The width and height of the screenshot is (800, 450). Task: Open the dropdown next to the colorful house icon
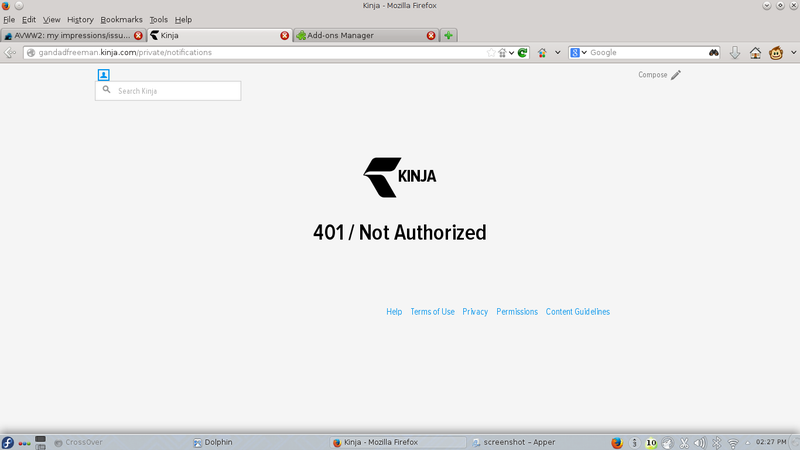558,53
